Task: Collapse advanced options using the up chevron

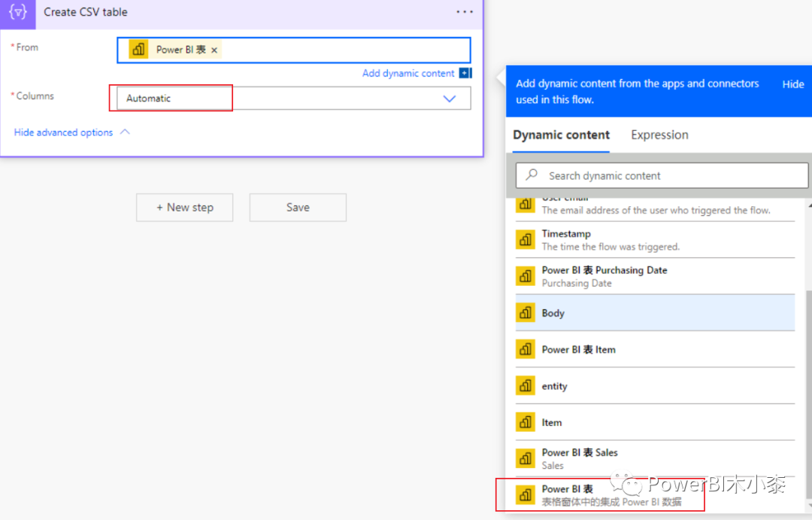Action: coord(125,132)
